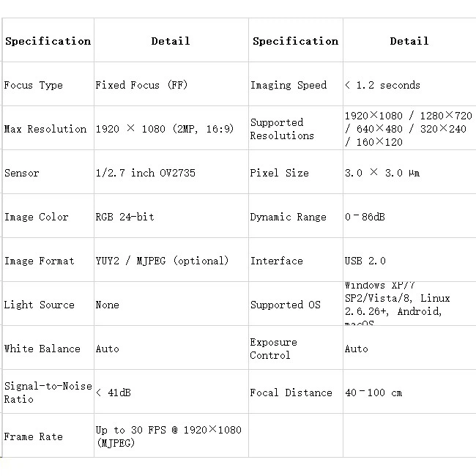Select the "Signal-to-Noise Ratio" cell
This screenshot has width=476, height=476.
click(48, 393)
